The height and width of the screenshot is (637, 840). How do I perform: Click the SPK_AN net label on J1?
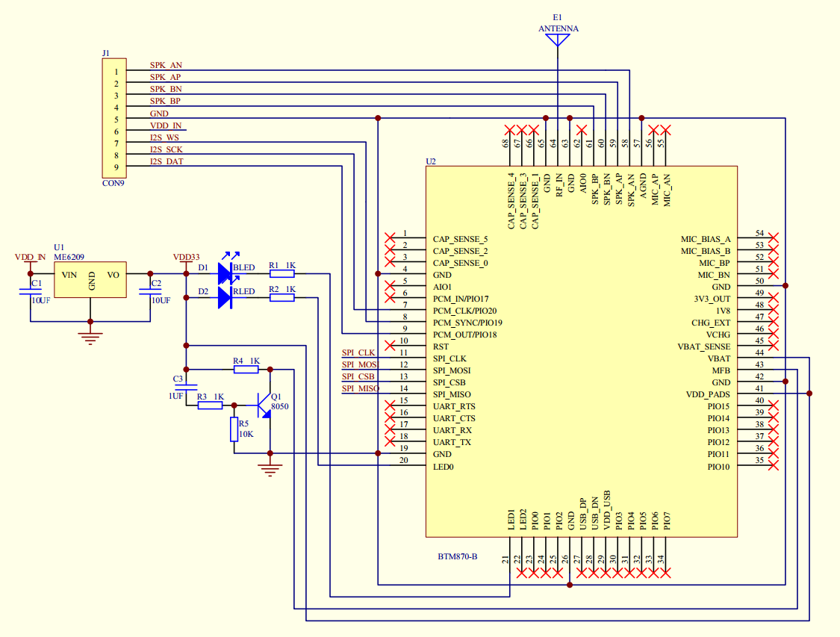coord(166,65)
